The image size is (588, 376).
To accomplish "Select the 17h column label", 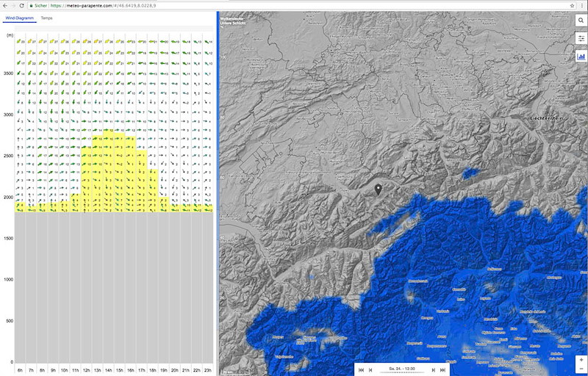I will click(141, 370).
